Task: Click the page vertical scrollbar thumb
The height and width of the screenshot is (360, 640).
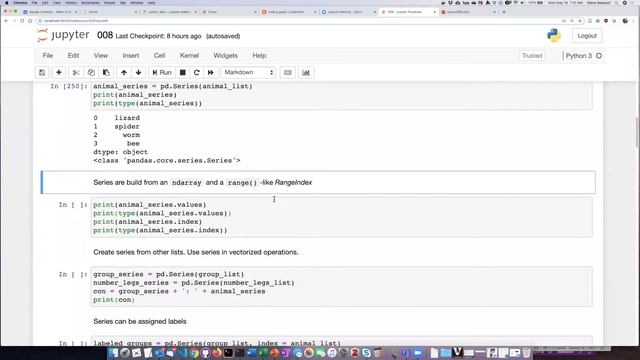Action: (637, 133)
